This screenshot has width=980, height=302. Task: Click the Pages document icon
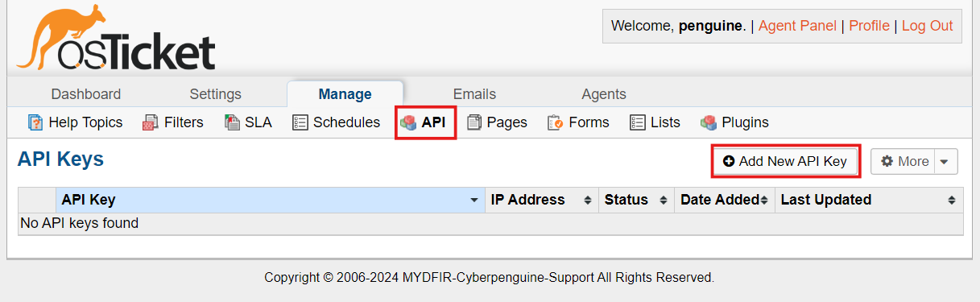[x=474, y=122]
